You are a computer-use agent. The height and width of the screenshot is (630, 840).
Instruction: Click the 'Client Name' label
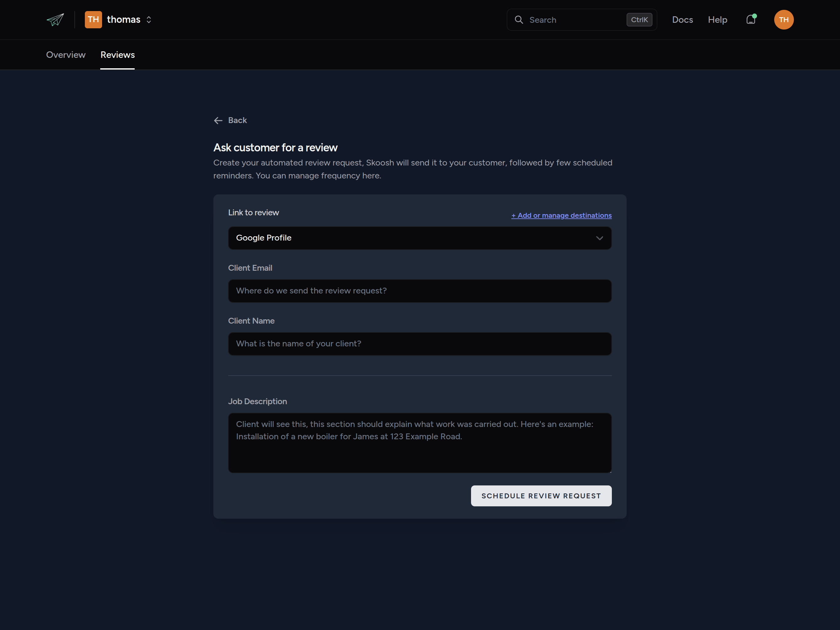[251, 321]
